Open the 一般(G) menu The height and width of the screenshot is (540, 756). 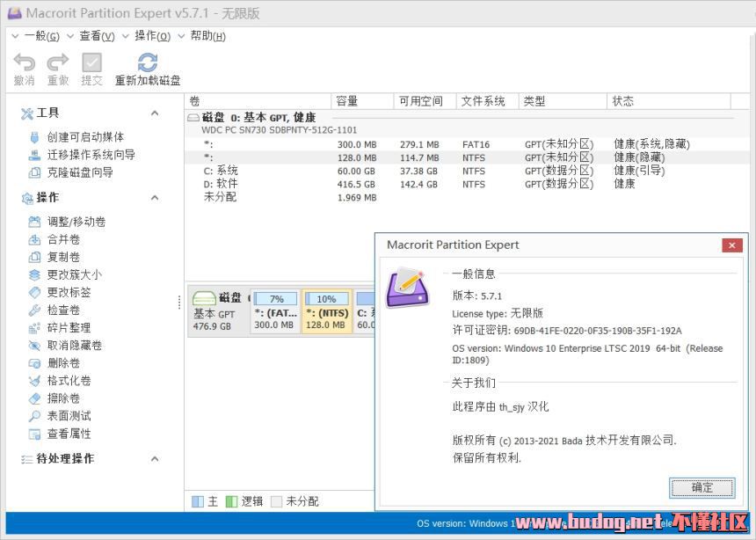tap(41, 36)
